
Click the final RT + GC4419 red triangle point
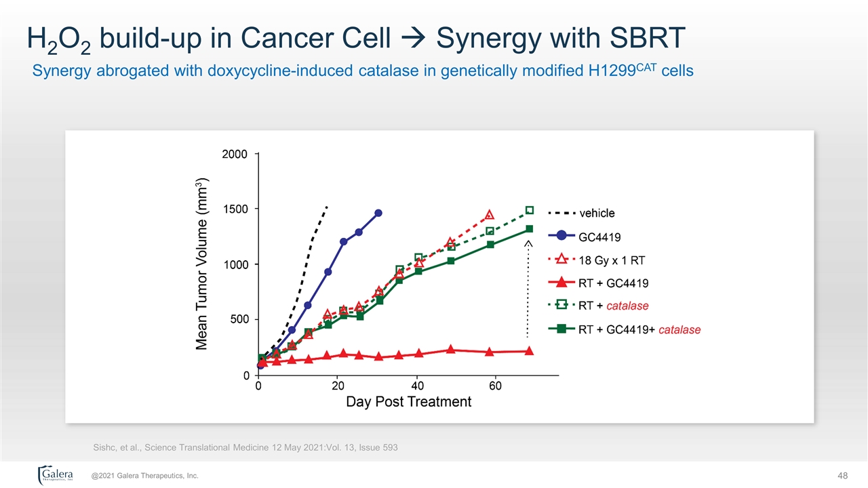point(530,350)
